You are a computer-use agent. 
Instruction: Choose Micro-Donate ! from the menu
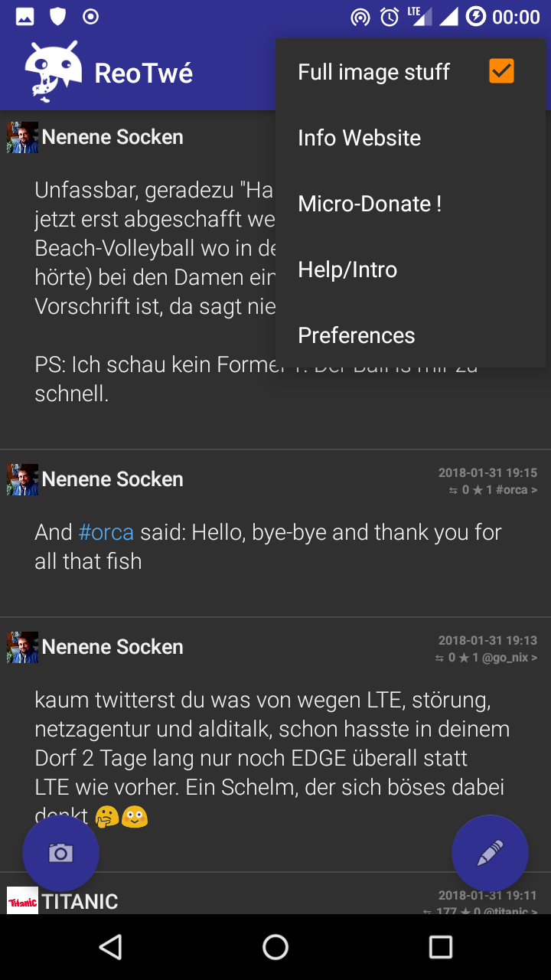tap(369, 204)
